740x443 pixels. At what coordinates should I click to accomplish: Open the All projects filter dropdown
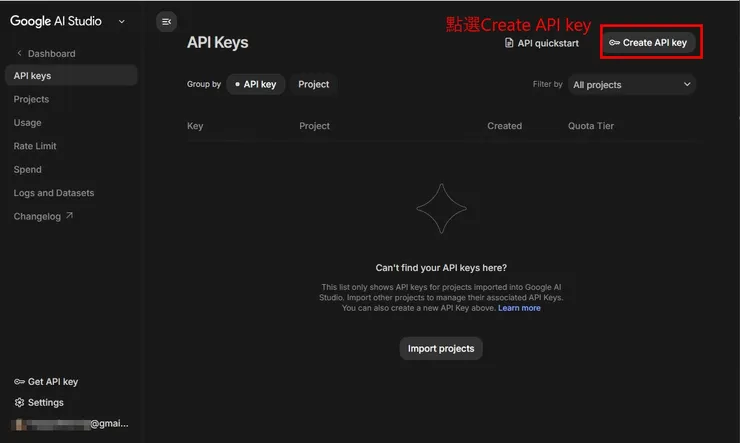pyautogui.click(x=632, y=85)
